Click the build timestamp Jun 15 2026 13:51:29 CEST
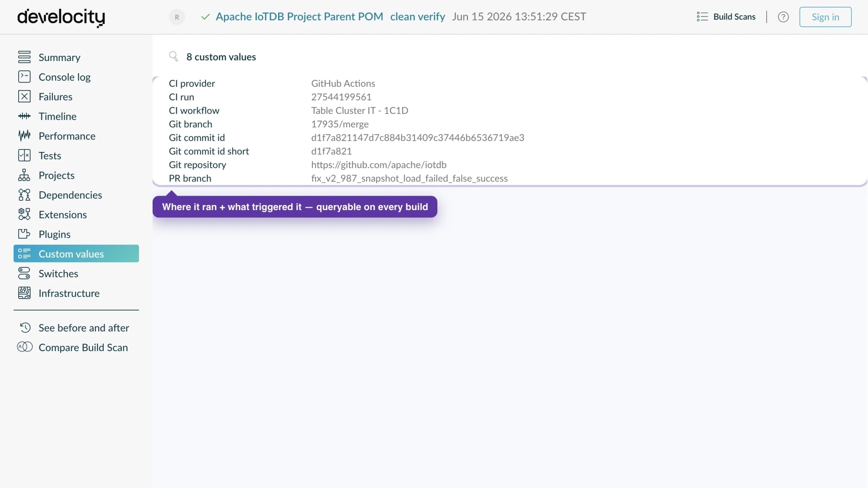The height and width of the screenshot is (488, 868). coord(519,17)
